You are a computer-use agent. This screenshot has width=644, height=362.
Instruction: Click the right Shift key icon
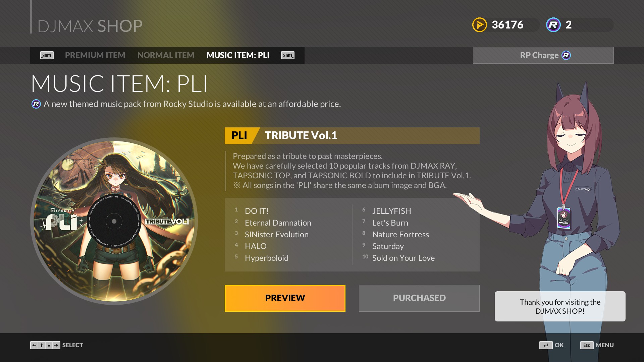coord(288,55)
